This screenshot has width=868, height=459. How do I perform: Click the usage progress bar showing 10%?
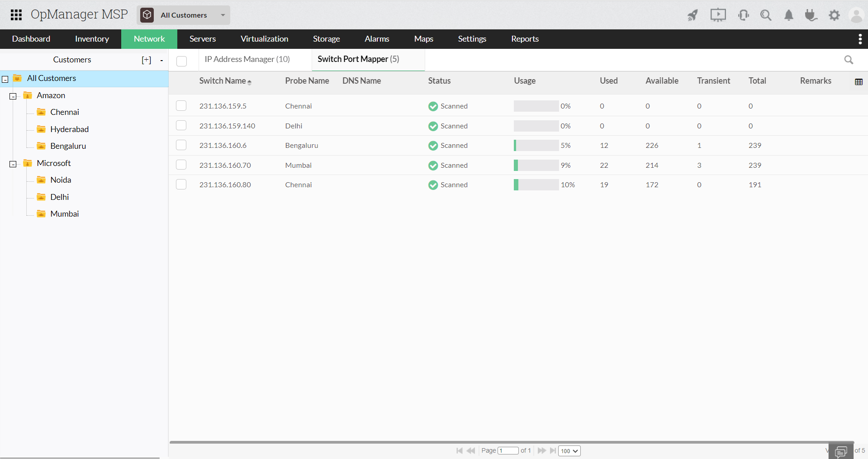coord(536,185)
